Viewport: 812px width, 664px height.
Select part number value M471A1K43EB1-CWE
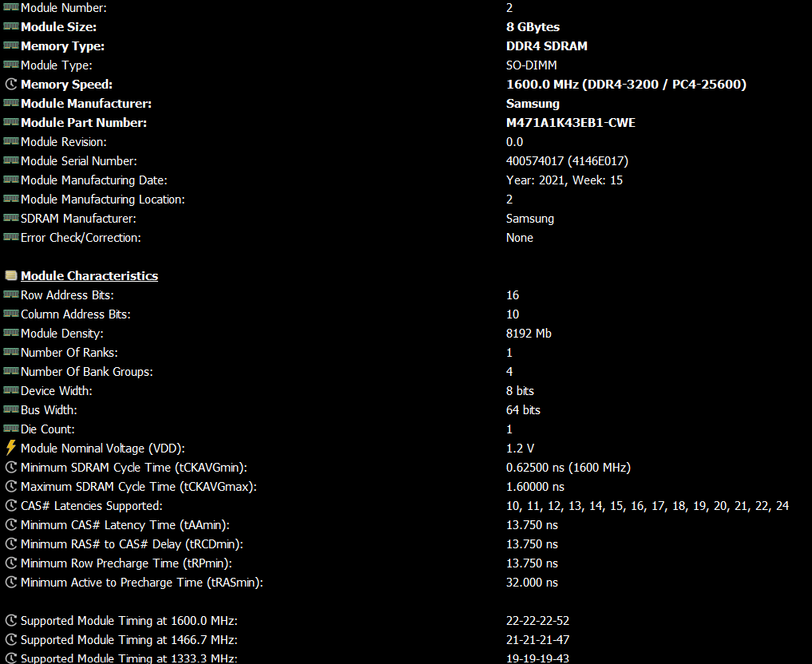pyautogui.click(x=571, y=123)
